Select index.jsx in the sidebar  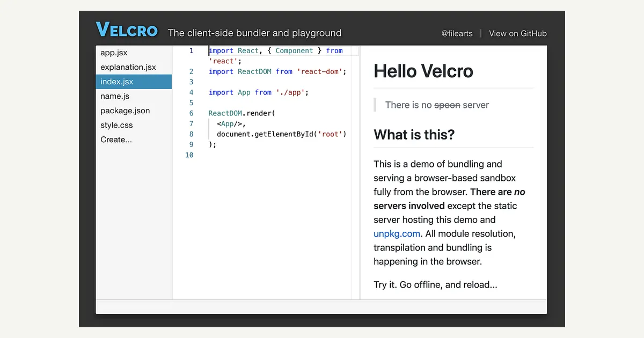134,82
